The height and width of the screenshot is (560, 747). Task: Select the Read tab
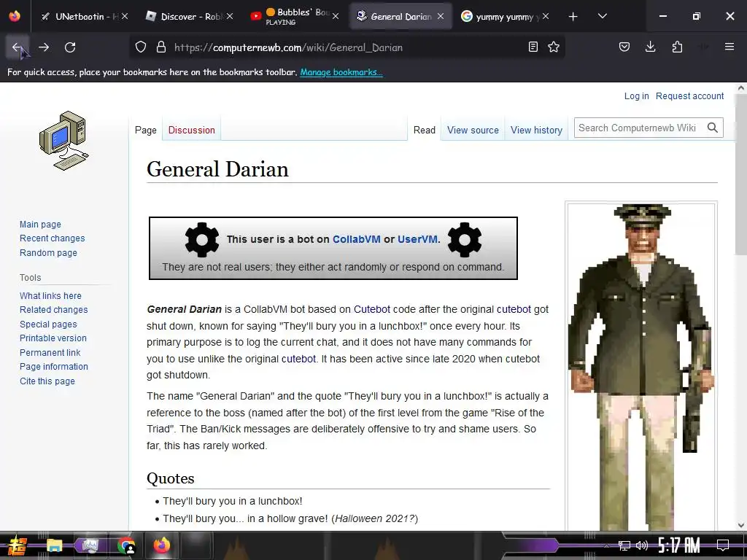pyautogui.click(x=425, y=130)
